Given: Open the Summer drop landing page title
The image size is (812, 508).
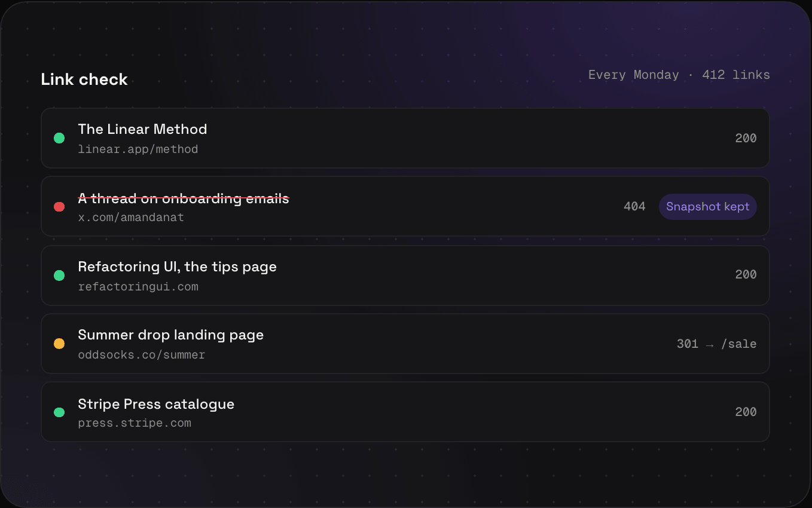Looking at the screenshot, I should pos(171,335).
